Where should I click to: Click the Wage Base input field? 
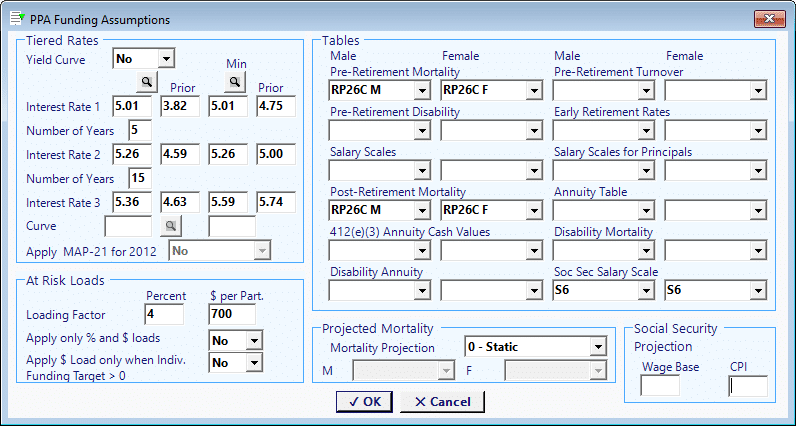click(660, 386)
